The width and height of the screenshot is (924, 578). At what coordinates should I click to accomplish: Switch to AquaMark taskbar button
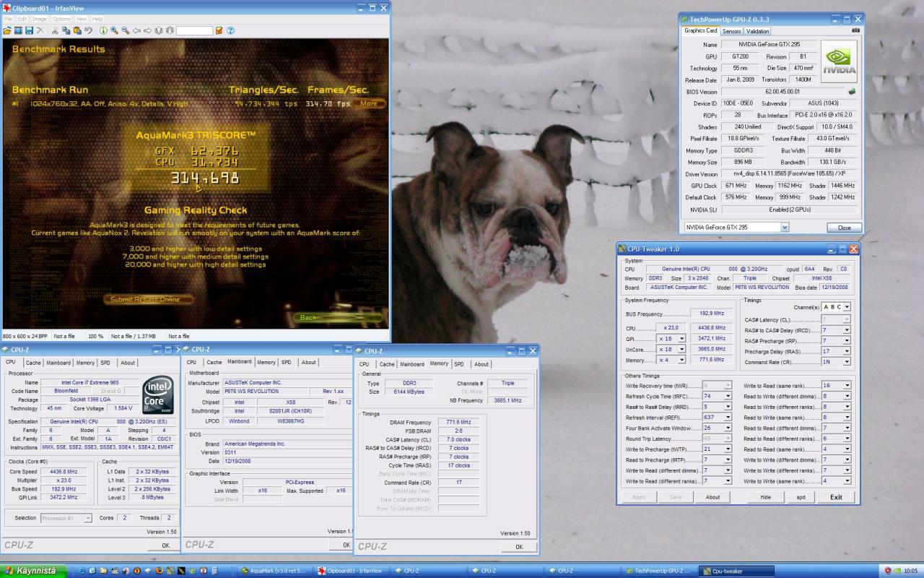pos(274,571)
